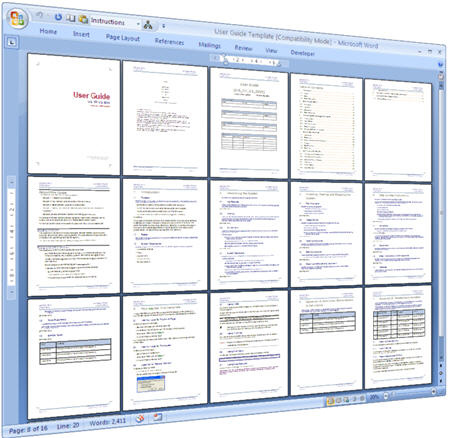Switch to Full Screen Reading view
Screen dimensions: 450x438
[338, 400]
